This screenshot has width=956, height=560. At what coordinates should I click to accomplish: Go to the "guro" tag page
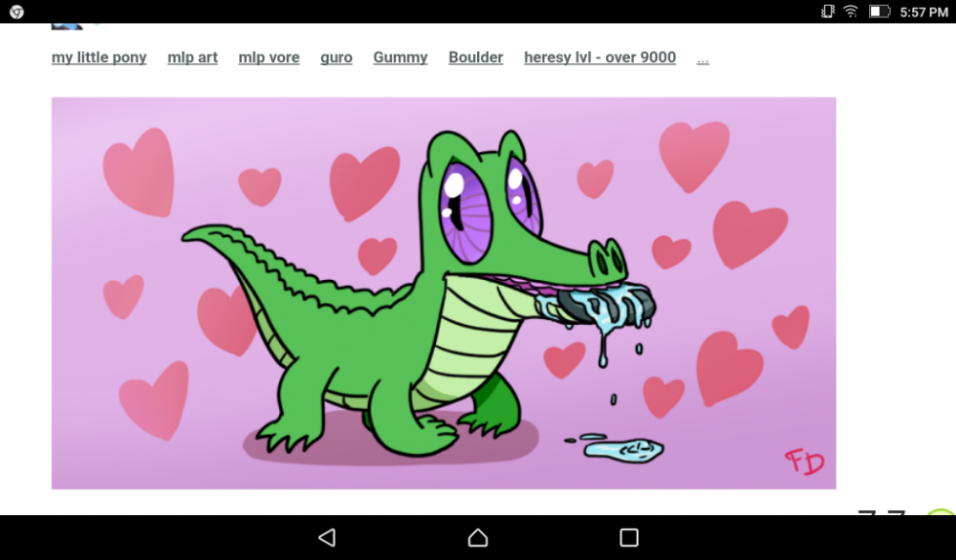[337, 57]
